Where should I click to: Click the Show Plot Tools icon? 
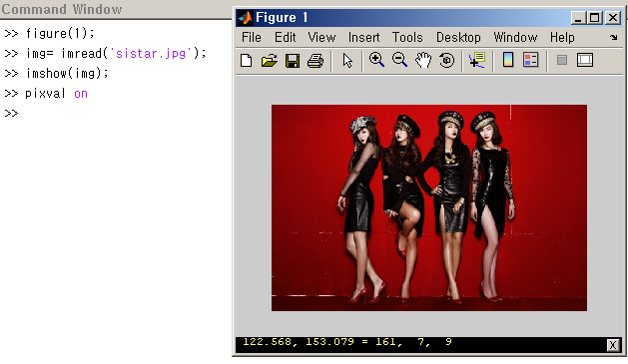coord(585,60)
